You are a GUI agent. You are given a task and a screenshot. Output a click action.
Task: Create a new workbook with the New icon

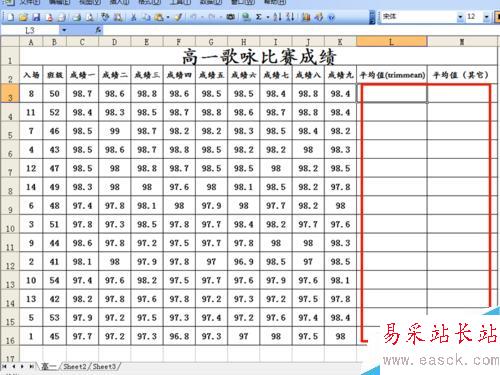click(10, 17)
